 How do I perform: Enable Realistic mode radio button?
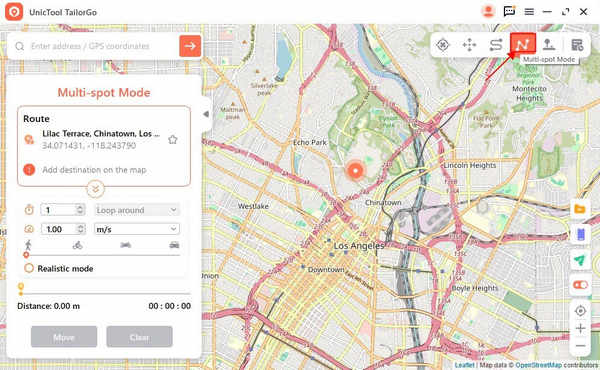[29, 268]
